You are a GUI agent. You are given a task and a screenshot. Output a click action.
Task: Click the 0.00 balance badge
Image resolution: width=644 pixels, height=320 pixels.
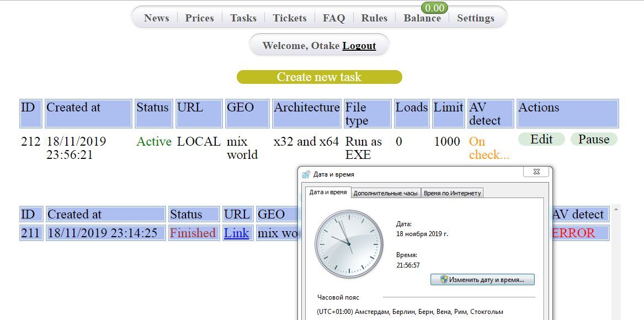point(434,8)
